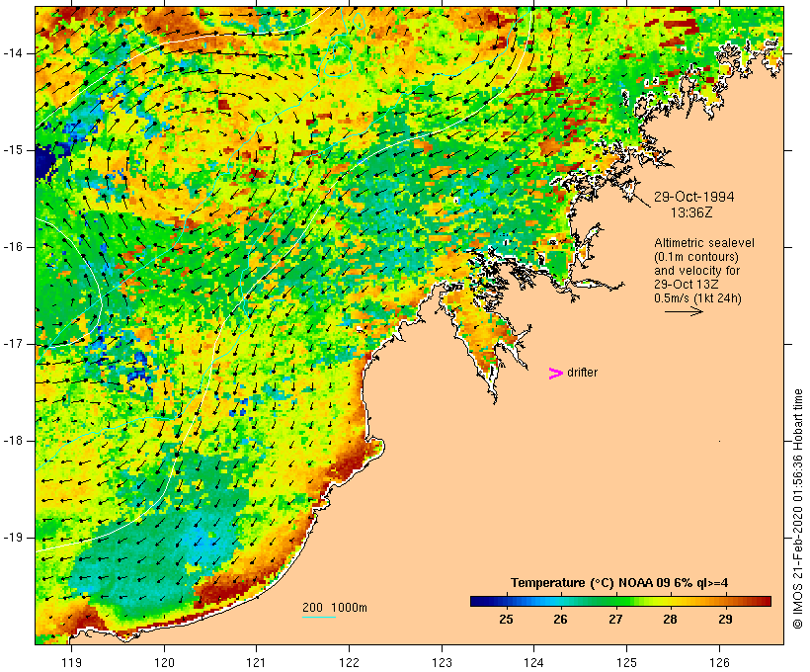This screenshot has height=672, width=810.
Task: Click the '200 1000m' depth contour label
Action: click(335, 608)
